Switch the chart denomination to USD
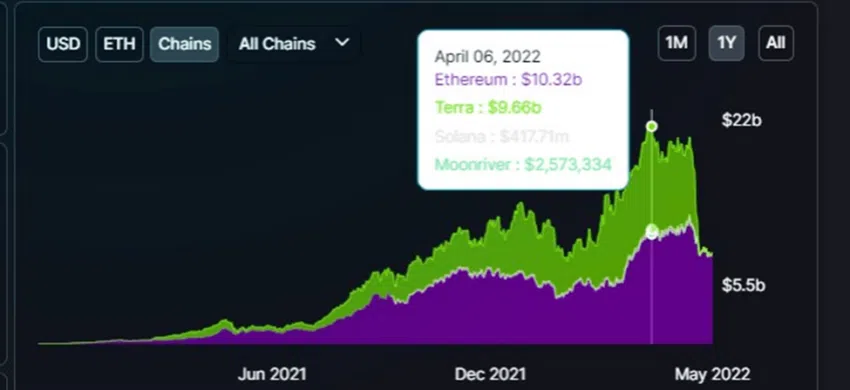The image size is (850, 390). point(63,44)
